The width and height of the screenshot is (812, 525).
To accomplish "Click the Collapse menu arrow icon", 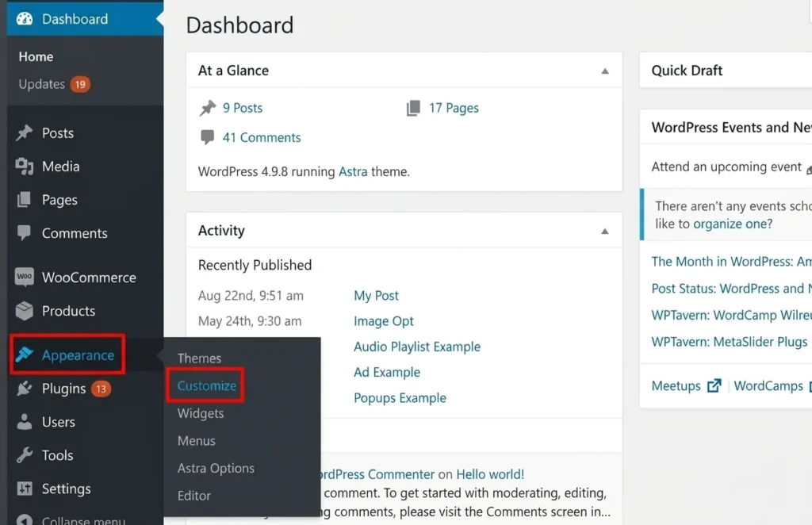I will click(x=25, y=519).
